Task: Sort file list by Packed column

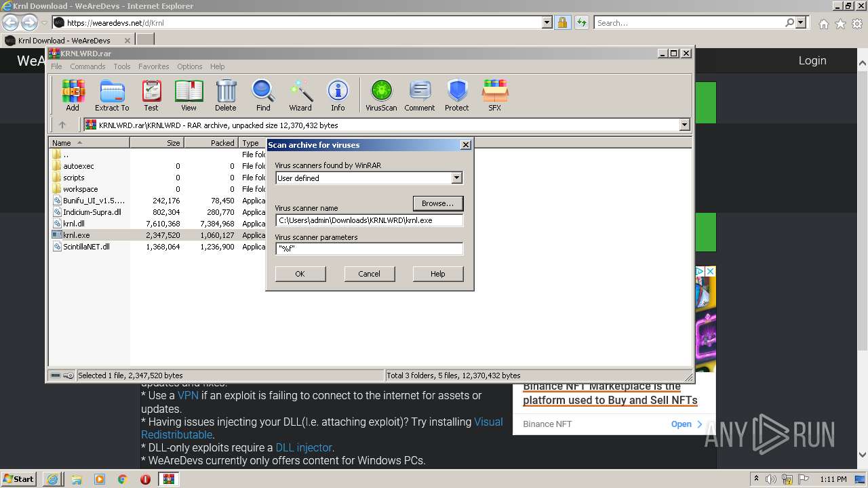Action: coord(211,142)
